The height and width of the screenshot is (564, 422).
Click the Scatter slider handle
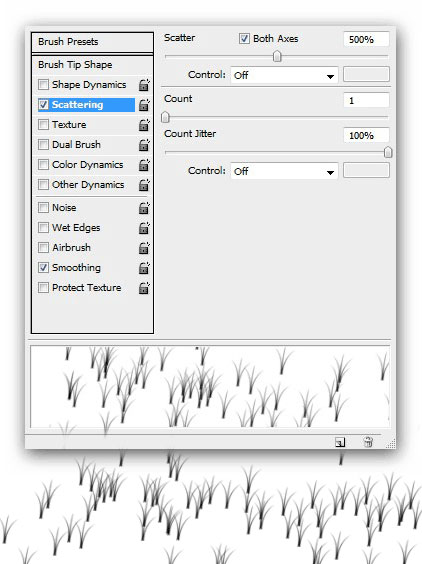coord(277,56)
